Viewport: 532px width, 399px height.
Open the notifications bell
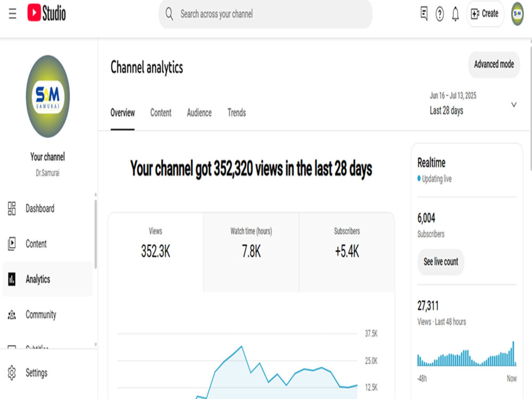point(455,14)
